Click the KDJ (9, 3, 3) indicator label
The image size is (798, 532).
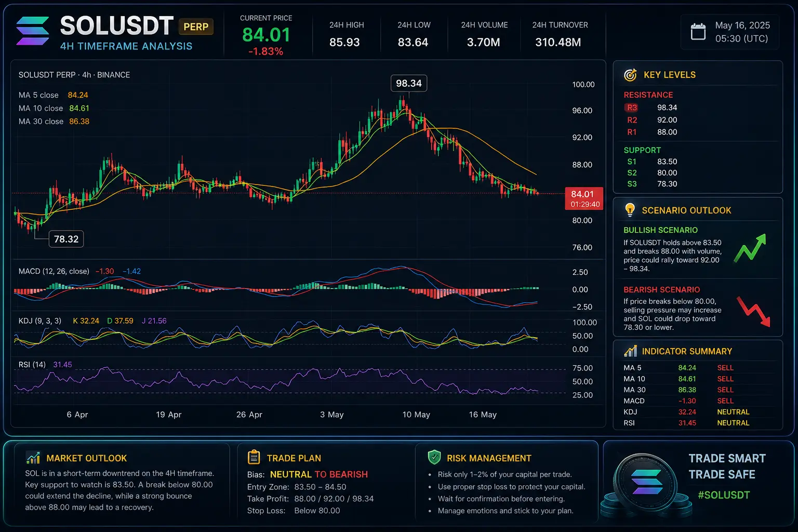point(40,321)
